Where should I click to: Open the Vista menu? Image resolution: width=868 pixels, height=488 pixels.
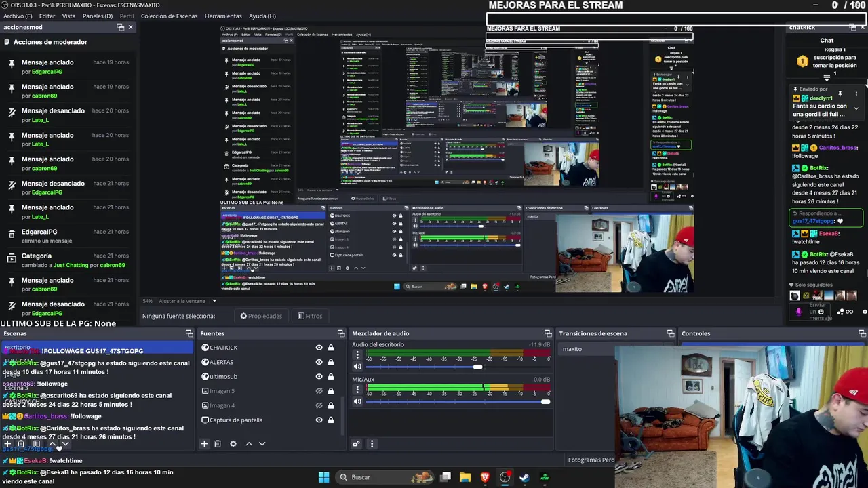tap(69, 16)
